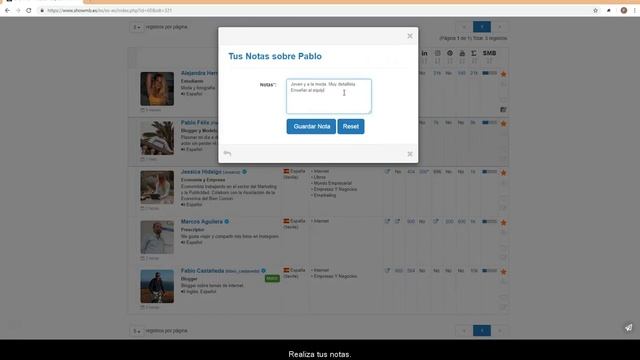Open Fabio Castañeda's profile photo
This screenshot has width=640, height=360.
157,286
